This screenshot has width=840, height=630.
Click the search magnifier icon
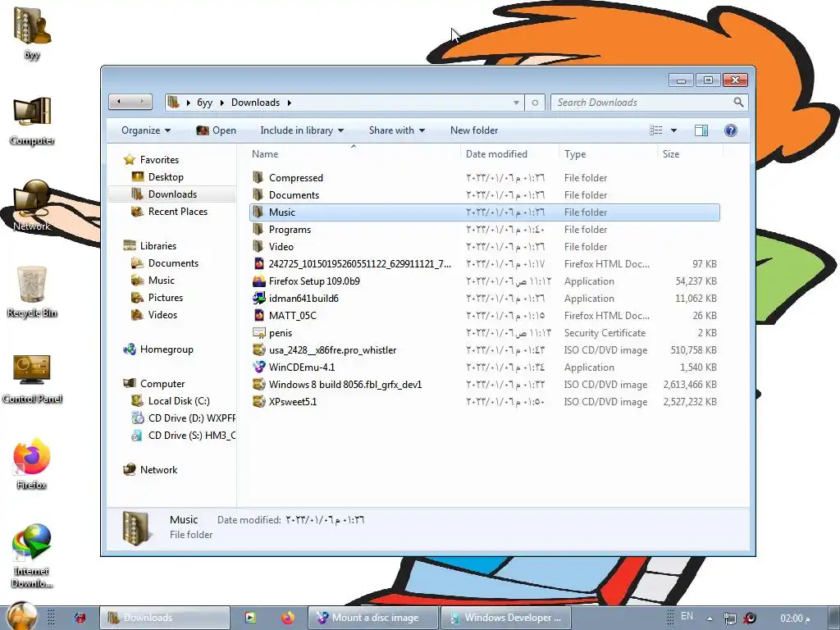pyautogui.click(x=738, y=102)
